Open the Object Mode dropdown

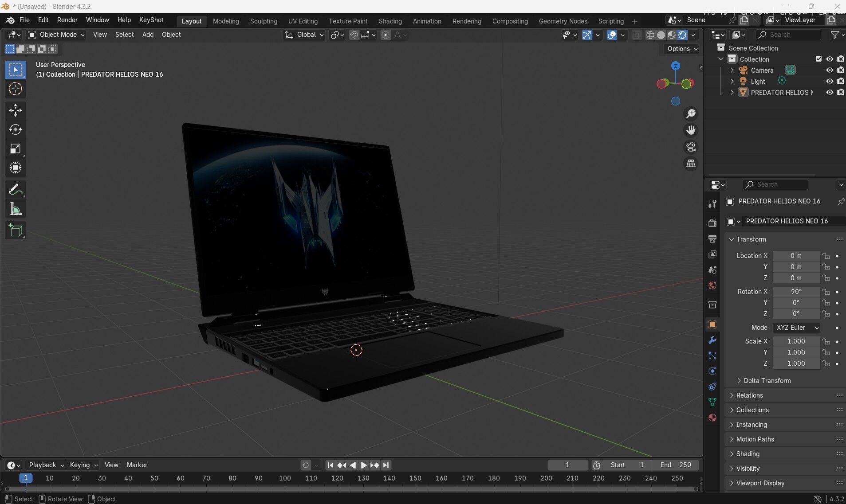point(56,35)
